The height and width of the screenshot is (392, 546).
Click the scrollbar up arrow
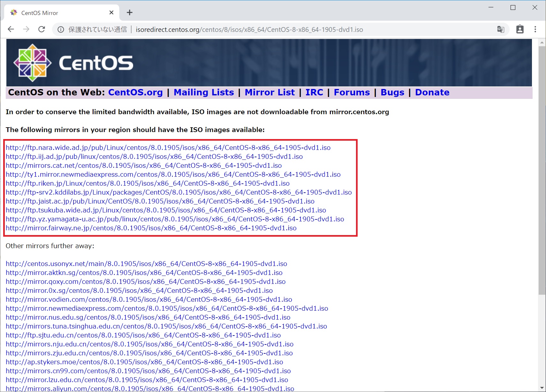click(542, 42)
